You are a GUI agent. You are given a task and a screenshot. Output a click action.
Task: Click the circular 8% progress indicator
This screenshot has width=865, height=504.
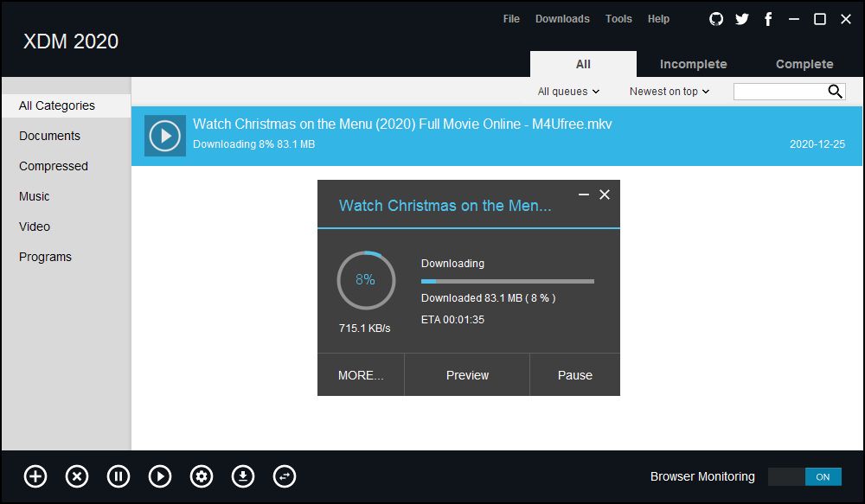pyautogui.click(x=366, y=280)
